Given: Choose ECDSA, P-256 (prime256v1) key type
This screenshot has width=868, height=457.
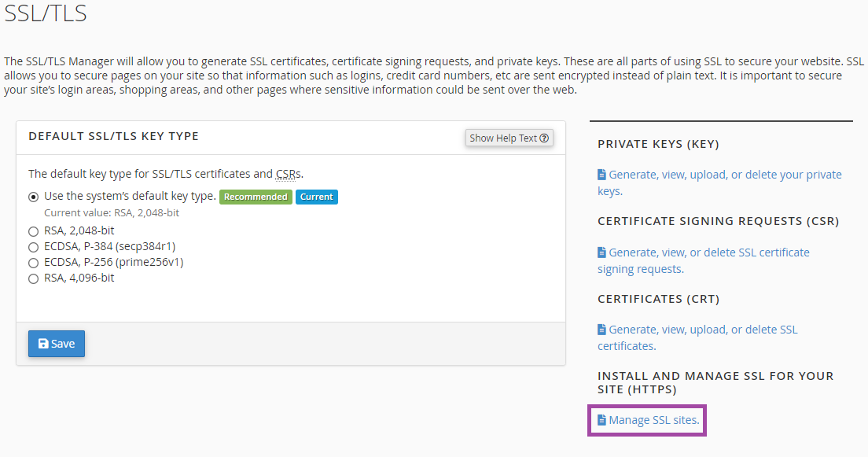Looking at the screenshot, I should pyautogui.click(x=33, y=263).
